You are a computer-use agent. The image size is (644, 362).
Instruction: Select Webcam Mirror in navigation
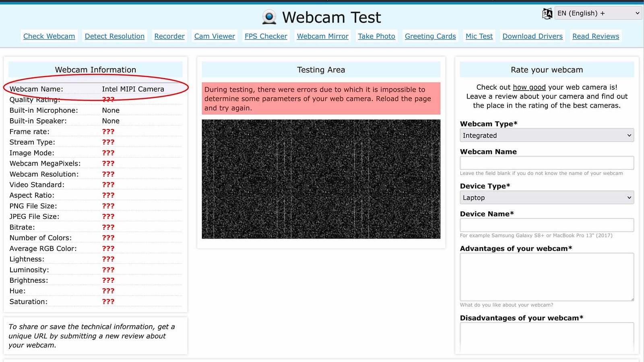click(x=323, y=36)
